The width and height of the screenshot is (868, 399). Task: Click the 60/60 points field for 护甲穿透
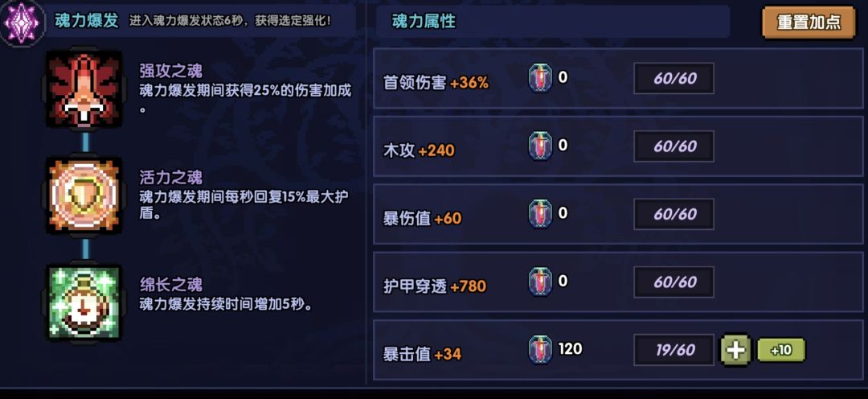point(674,282)
